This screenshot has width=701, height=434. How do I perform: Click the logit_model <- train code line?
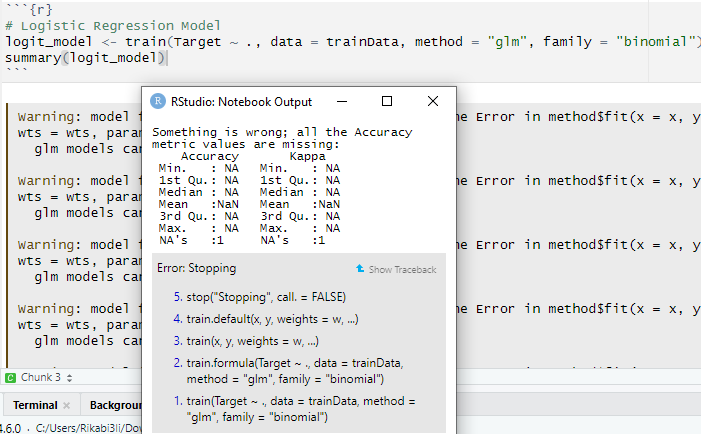353,42
